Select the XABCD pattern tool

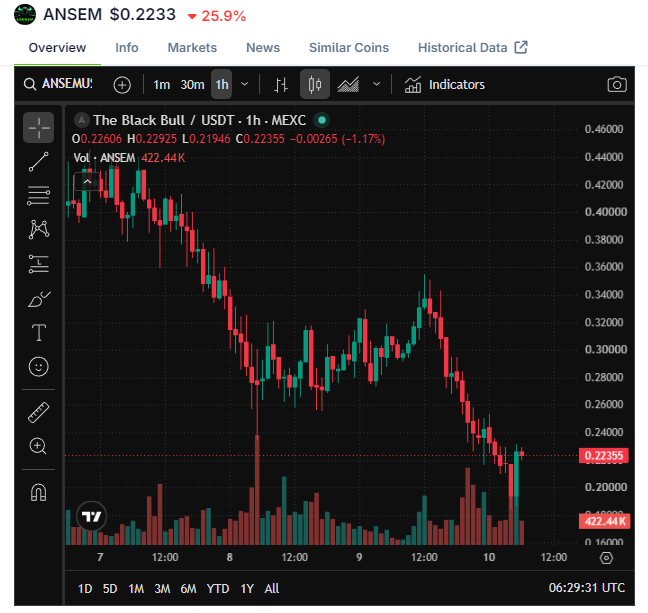[x=39, y=229]
